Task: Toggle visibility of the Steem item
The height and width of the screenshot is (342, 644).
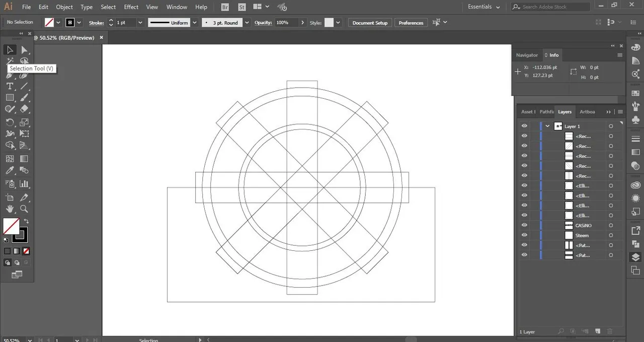Action: click(x=524, y=235)
